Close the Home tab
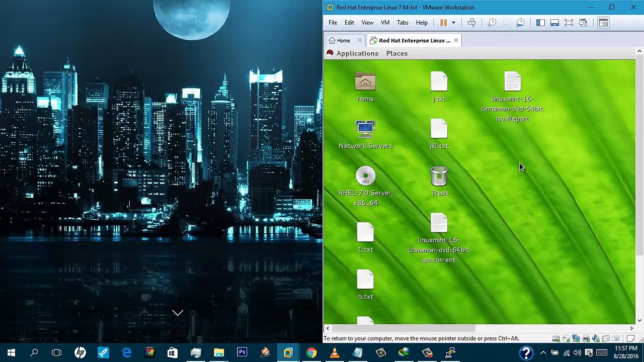This screenshot has height=362, width=644. (359, 40)
